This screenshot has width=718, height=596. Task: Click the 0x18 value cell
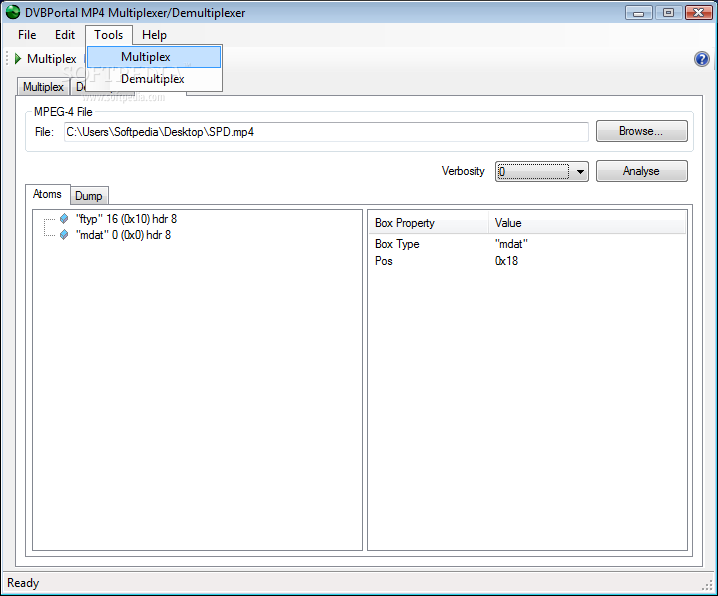click(506, 261)
